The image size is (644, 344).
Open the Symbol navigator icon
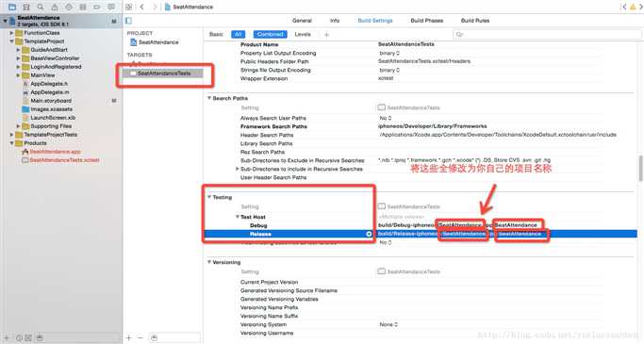pos(26,7)
